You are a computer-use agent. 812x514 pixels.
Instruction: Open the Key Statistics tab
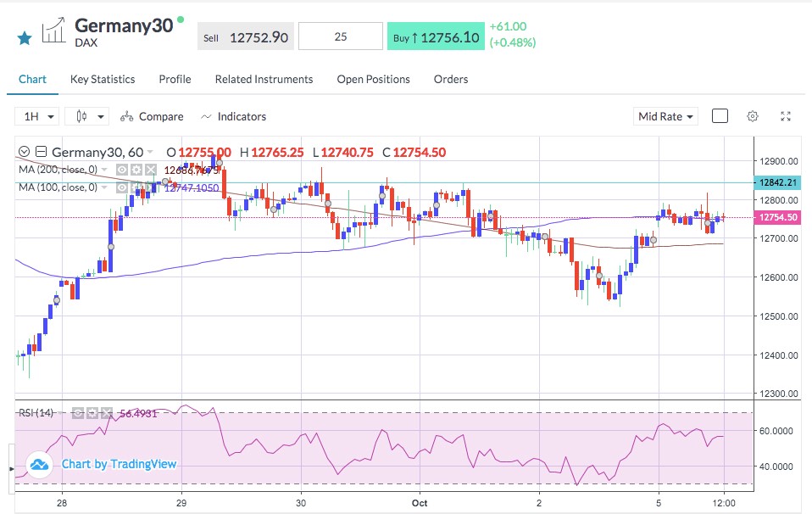(103, 79)
